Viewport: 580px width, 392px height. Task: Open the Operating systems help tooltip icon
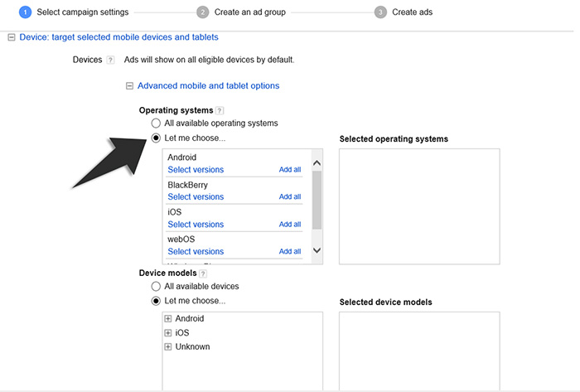(220, 110)
